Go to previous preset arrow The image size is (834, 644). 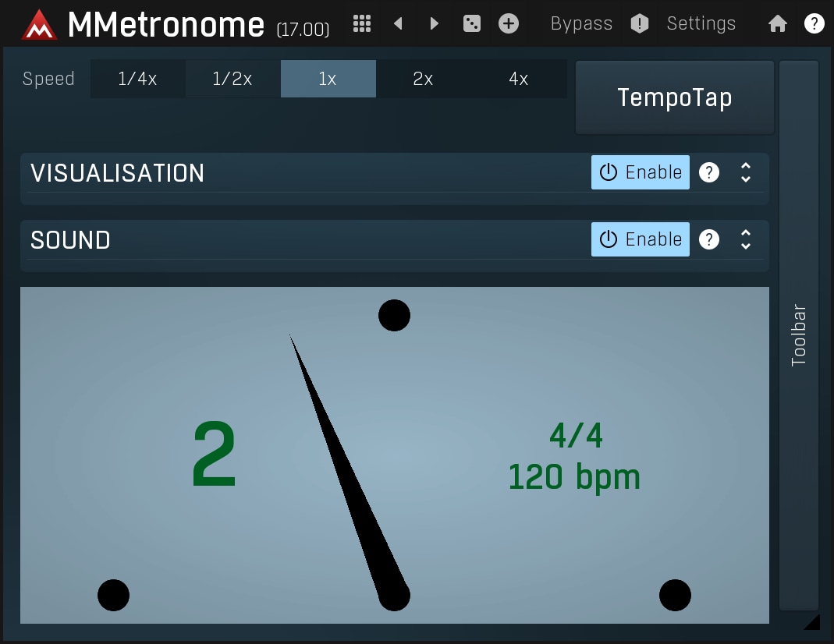tap(398, 23)
